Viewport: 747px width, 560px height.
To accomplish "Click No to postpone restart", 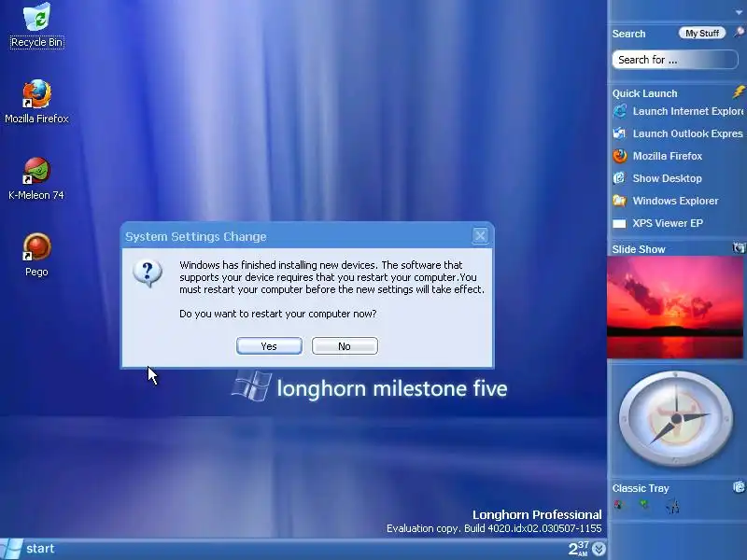I will 345,346.
